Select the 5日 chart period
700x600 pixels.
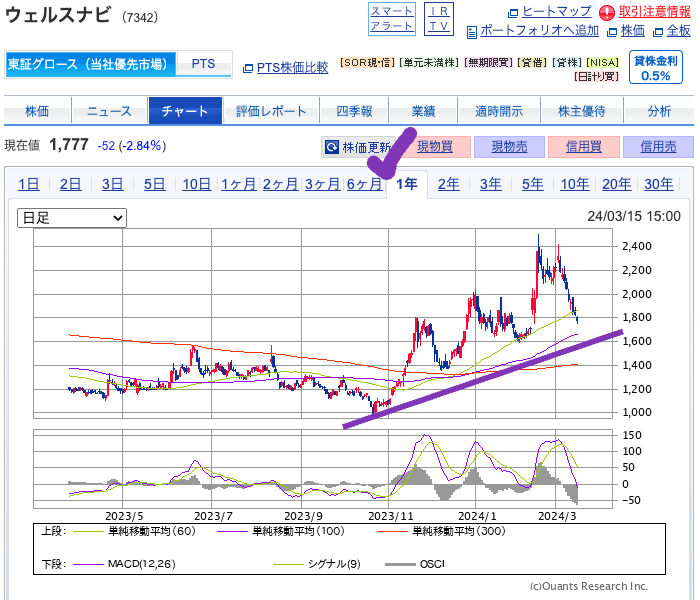coord(154,184)
